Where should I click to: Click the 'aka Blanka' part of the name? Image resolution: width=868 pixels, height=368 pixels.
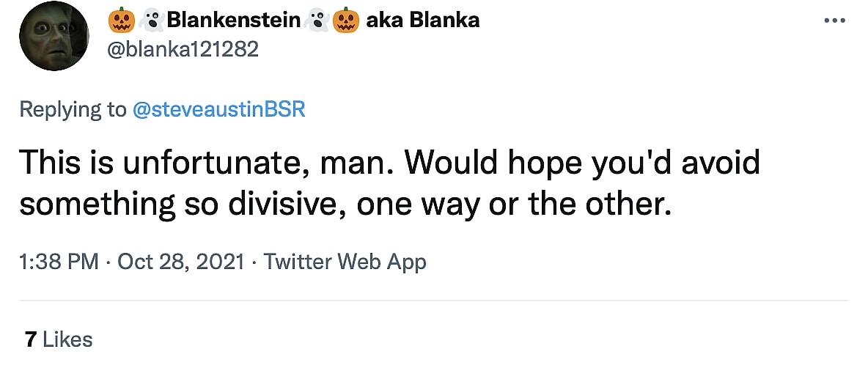422,20
